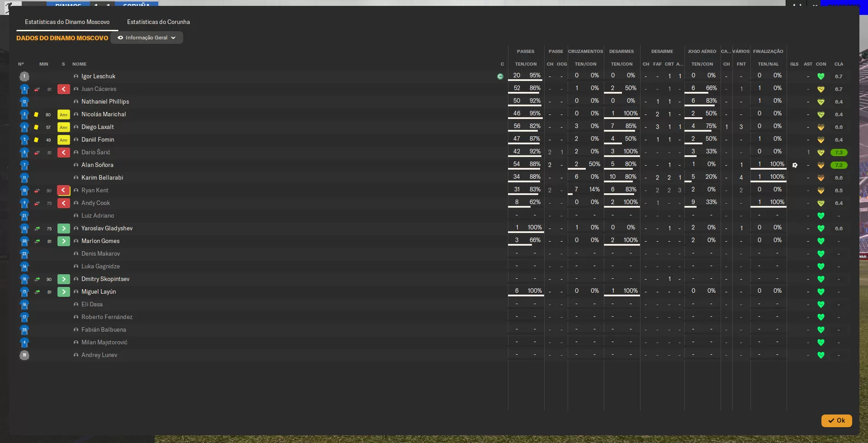Click Ryan Kent's 14% crossing value
Image resolution: width=868 pixels, height=443 pixels.
tap(594, 190)
